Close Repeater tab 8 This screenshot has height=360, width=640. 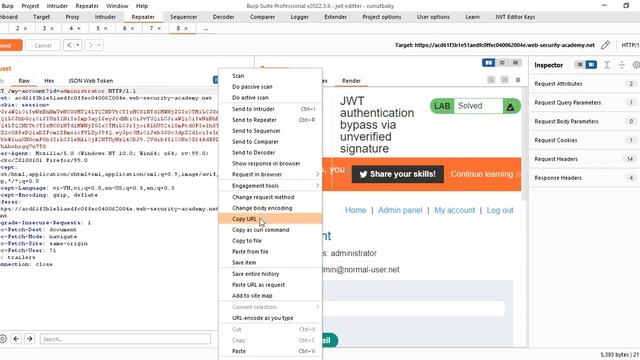(186, 28)
